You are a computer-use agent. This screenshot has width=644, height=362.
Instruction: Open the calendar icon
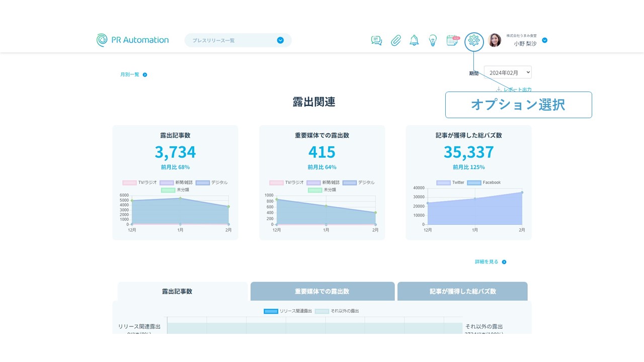(x=452, y=41)
